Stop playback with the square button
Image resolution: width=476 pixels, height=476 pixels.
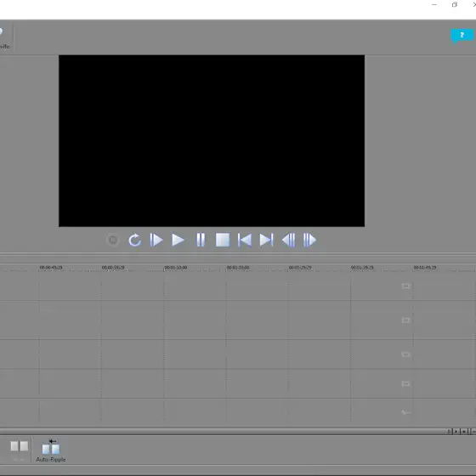(x=223, y=240)
